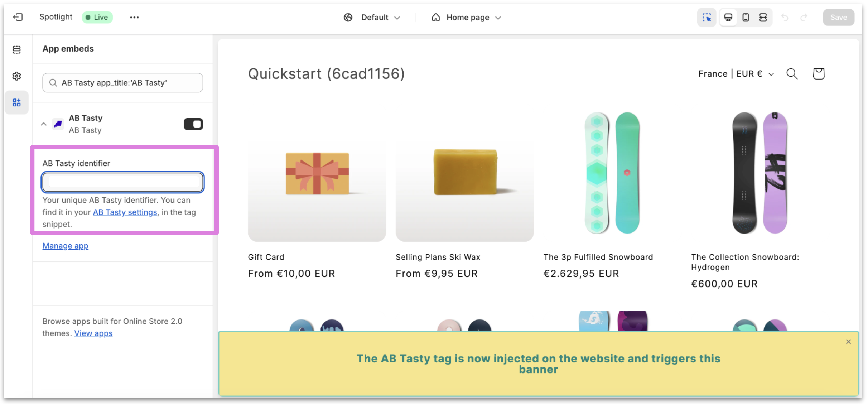This screenshot has height=404, width=868.
Task: Select the App embeds sidebar icon
Action: click(x=16, y=103)
